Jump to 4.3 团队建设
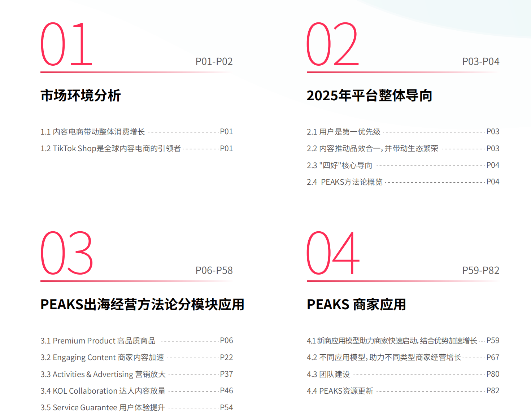 (x=328, y=375)
